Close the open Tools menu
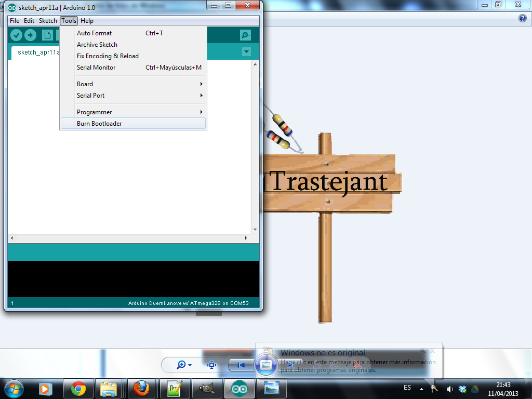Screen dimensions: 532x399 (x=69, y=21)
